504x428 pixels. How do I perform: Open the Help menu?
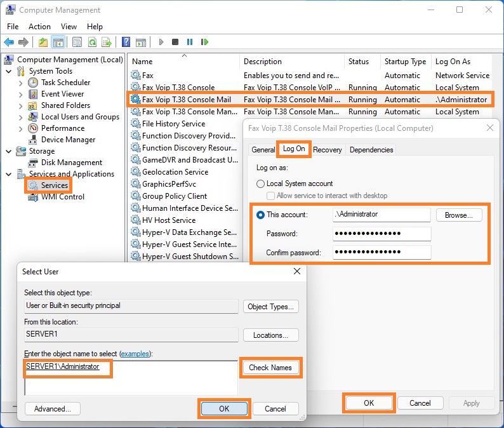pos(95,27)
